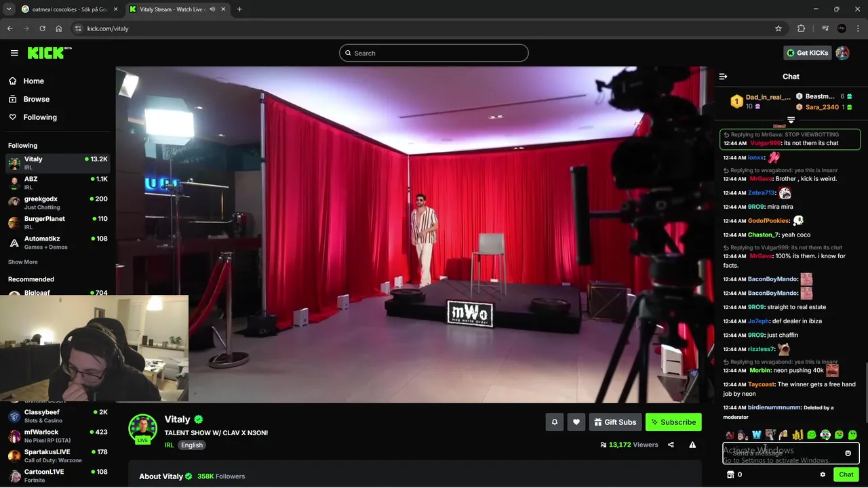Insert the blue W emote
Viewport: 868px width, 488px height.
pos(757,435)
